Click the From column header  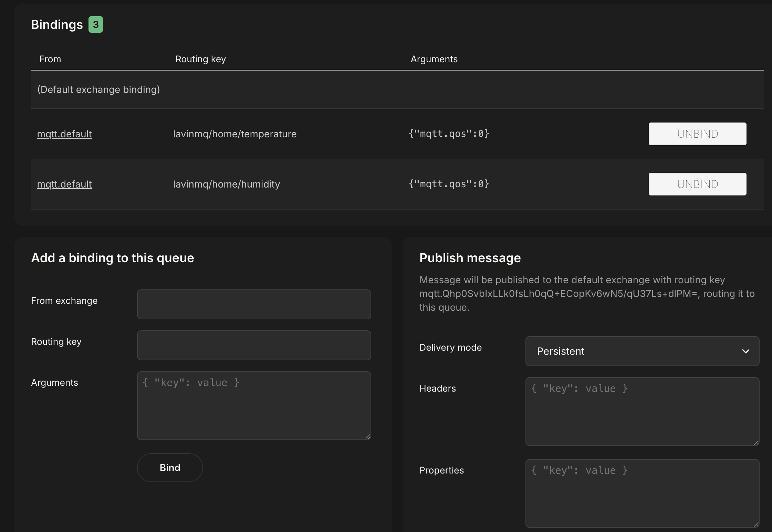click(x=50, y=59)
